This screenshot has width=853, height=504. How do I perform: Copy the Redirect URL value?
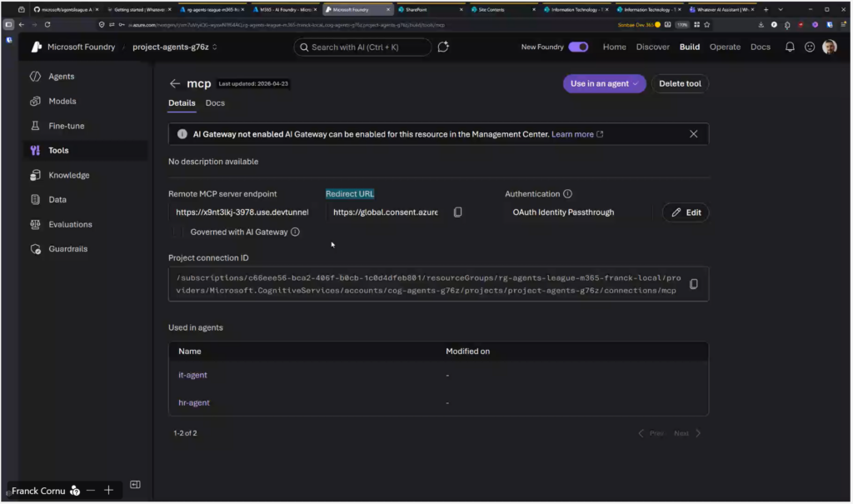click(457, 212)
